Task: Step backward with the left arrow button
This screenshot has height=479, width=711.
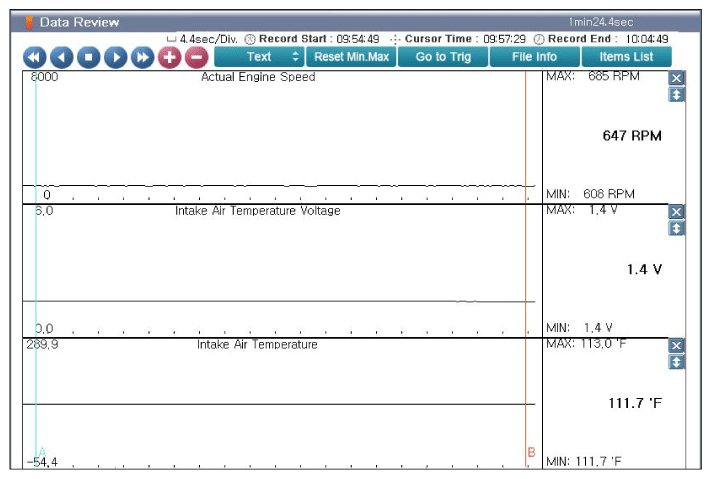Action: coord(61,57)
